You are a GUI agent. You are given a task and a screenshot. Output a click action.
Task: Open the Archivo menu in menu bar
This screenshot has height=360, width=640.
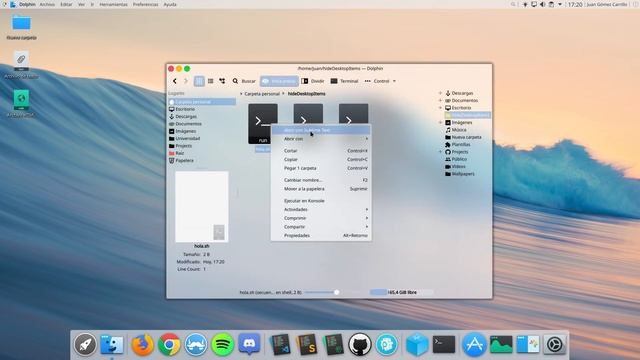point(47,4)
